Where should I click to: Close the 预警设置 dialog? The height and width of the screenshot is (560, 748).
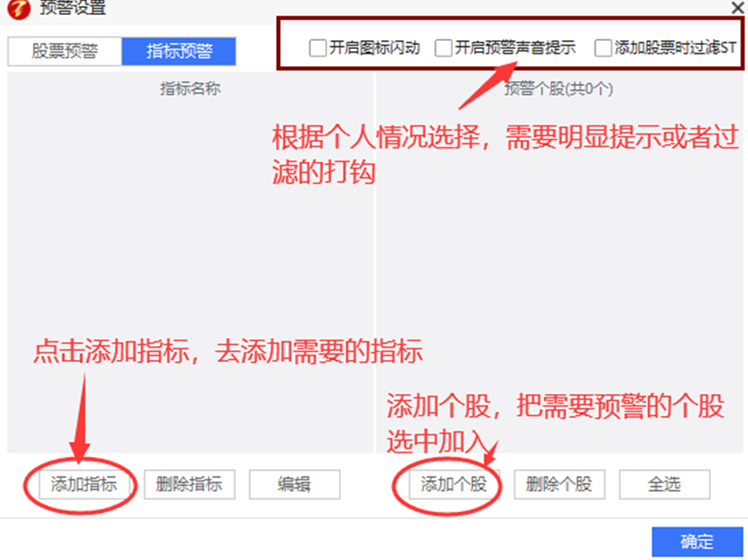[738, 7]
